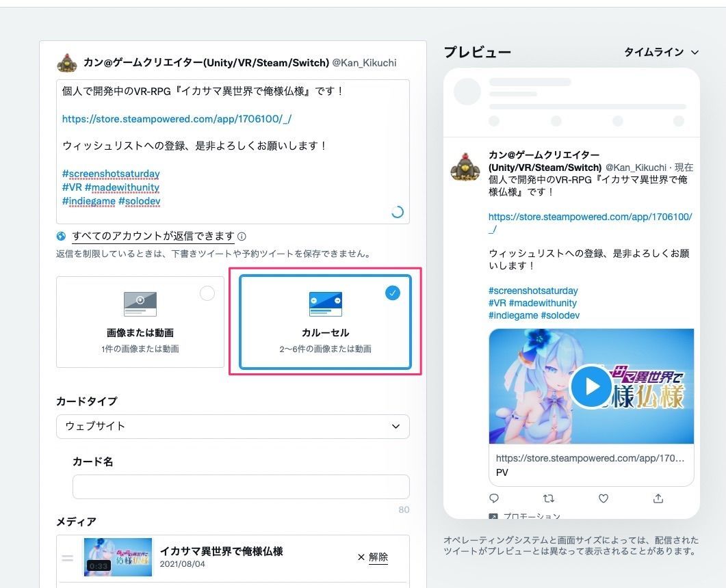Click the 解除 remove media link
Image resolution: width=726 pixels, height=588 pixels.
(378, 557)
